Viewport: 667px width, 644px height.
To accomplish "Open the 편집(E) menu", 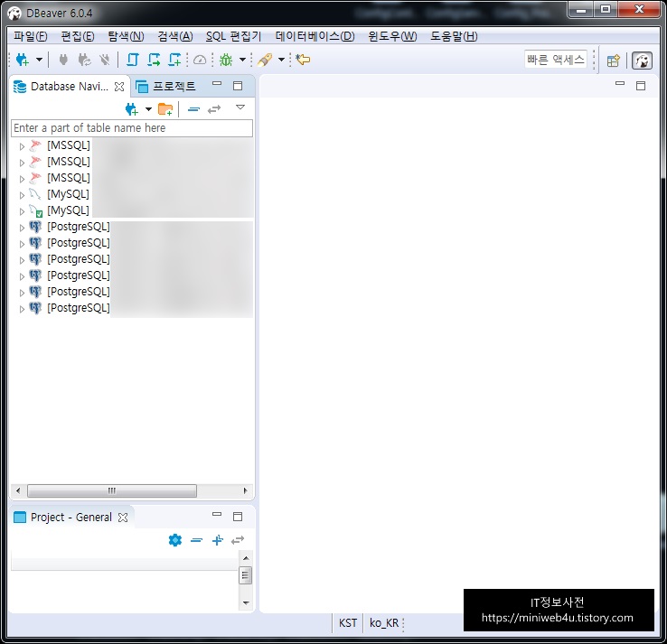I will pos(78,36).
